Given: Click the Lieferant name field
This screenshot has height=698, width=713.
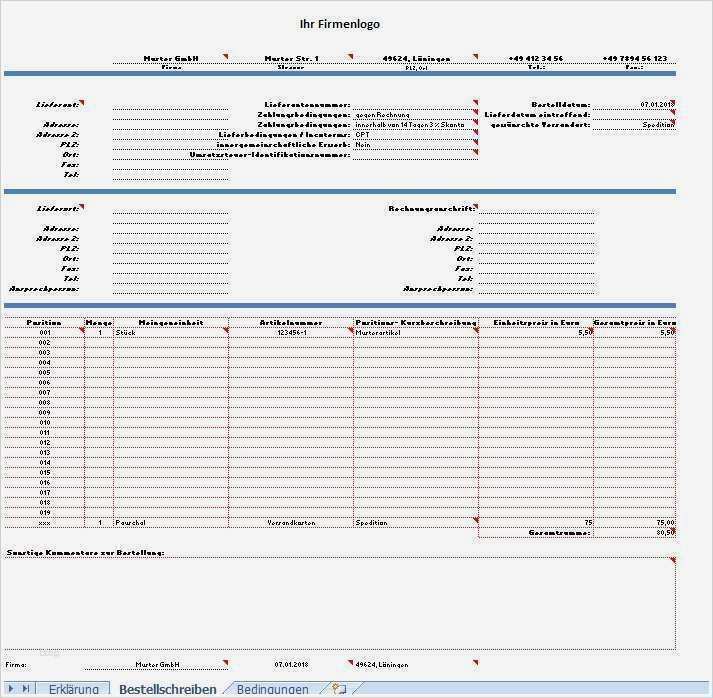Looking at the screenshot, I should [171, 105].
